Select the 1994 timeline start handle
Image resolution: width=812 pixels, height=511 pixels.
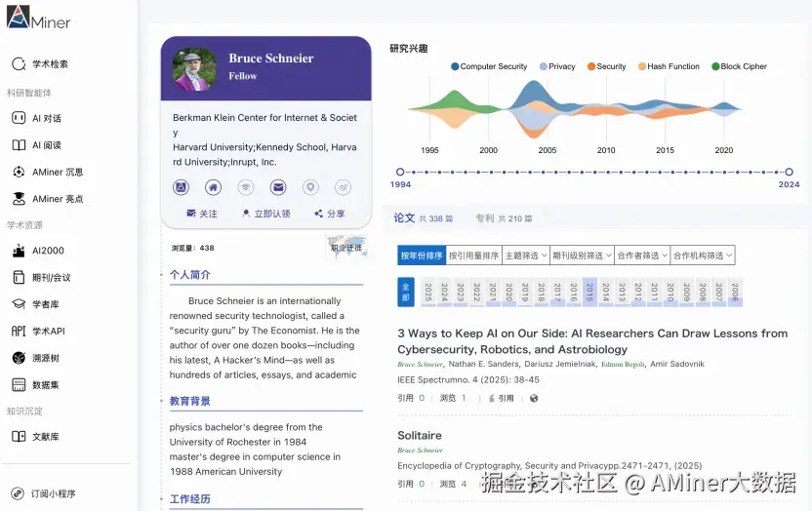click(x=400, y=172)
